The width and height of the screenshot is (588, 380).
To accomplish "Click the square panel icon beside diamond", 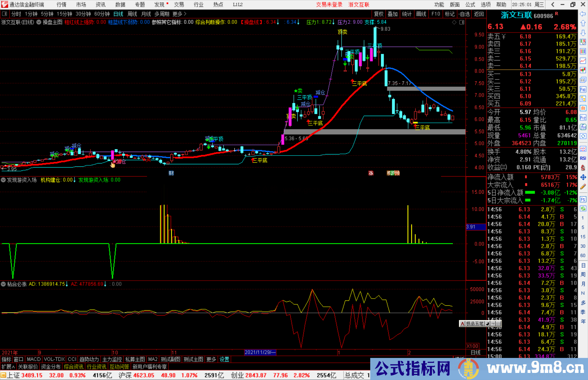I will [x=462, y=22].
